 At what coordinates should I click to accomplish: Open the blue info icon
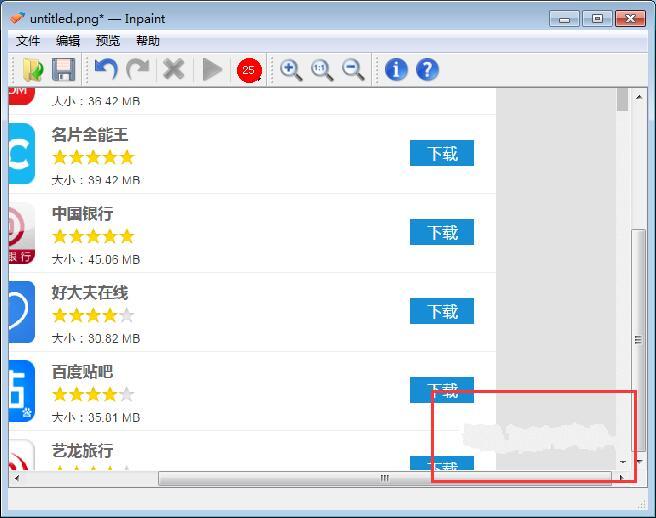pyautogui.click(x=396, y=69)
